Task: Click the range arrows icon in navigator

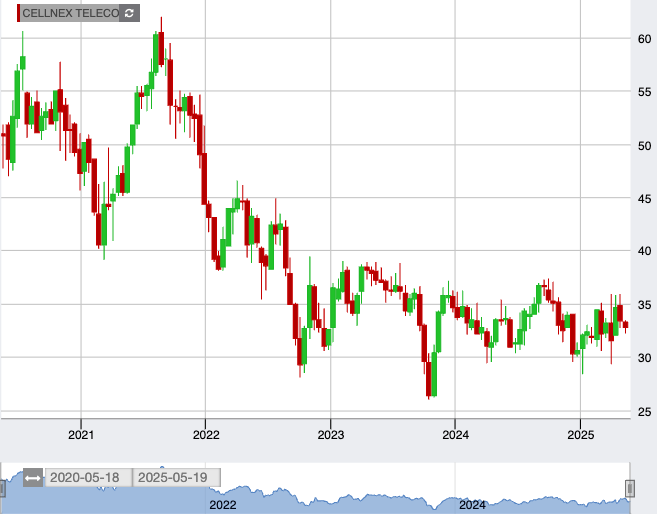Action: 32,479
